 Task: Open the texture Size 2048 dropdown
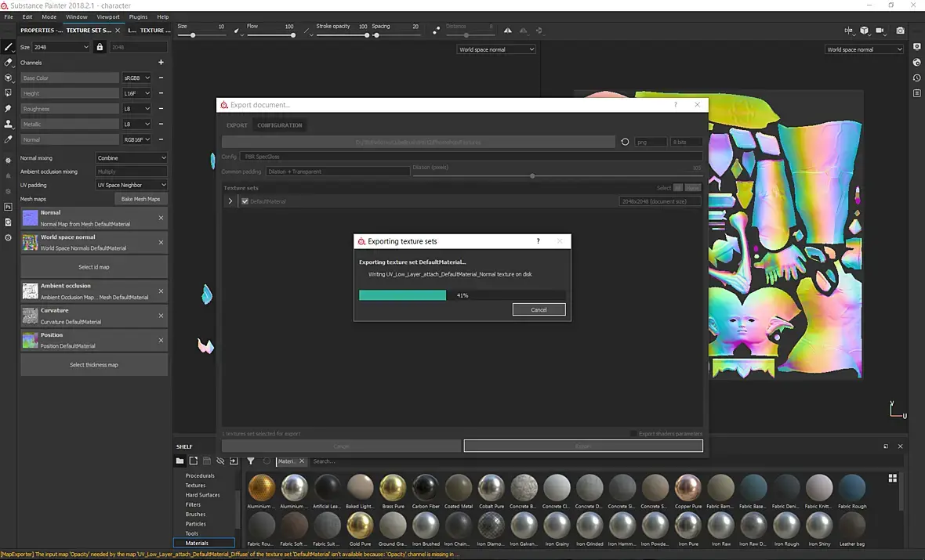61,47
